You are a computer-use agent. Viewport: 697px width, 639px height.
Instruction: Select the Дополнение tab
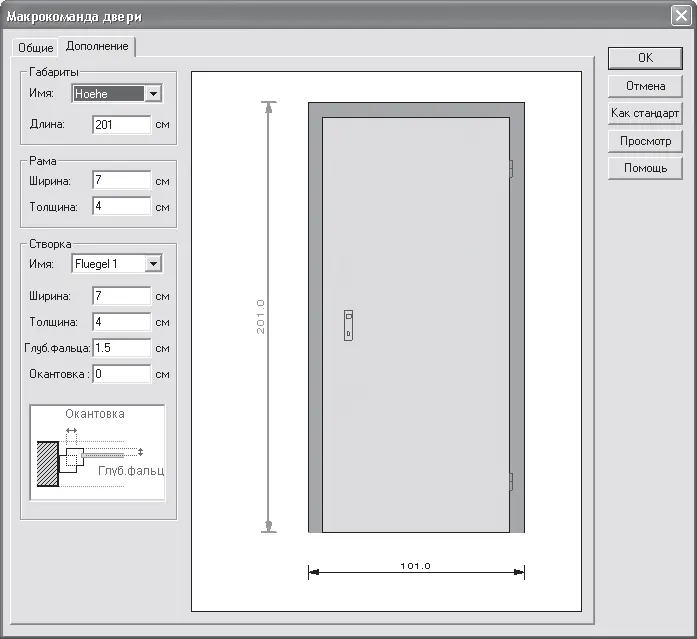[97, 47]
